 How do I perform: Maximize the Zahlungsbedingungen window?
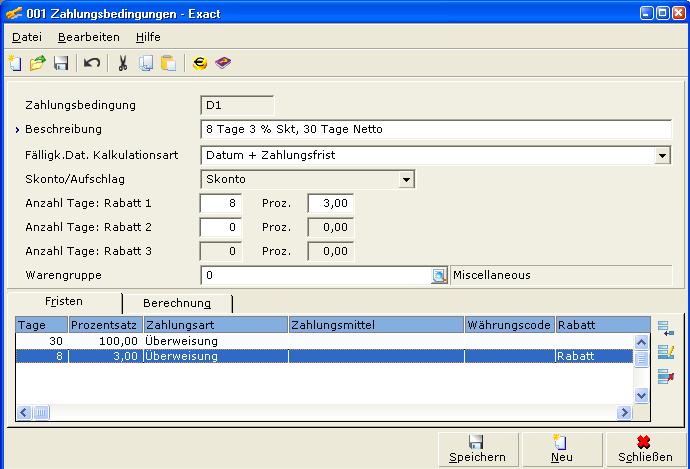click(663, 13)
